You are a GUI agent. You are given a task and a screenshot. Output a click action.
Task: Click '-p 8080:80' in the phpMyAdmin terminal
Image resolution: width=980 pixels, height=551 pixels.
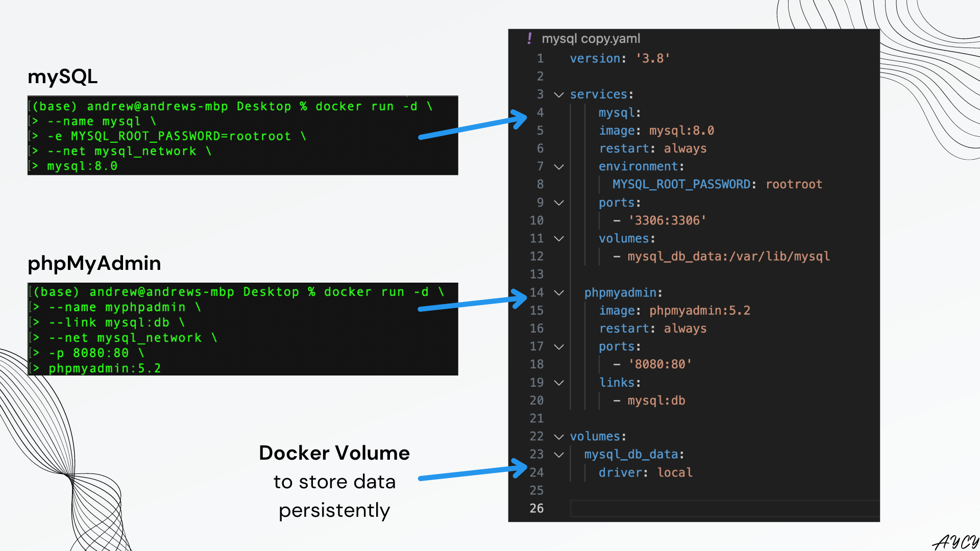point(89,353)
